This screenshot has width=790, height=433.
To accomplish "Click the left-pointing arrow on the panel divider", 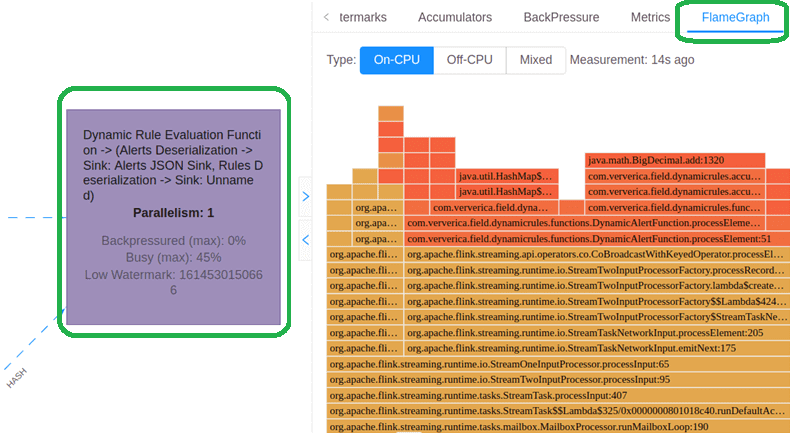I will click(306, 239).
